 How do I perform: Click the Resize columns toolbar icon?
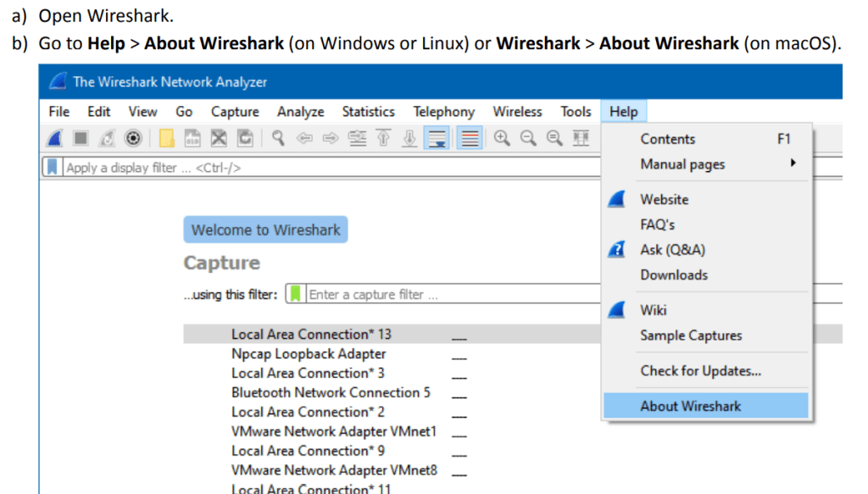click(581, 139)
